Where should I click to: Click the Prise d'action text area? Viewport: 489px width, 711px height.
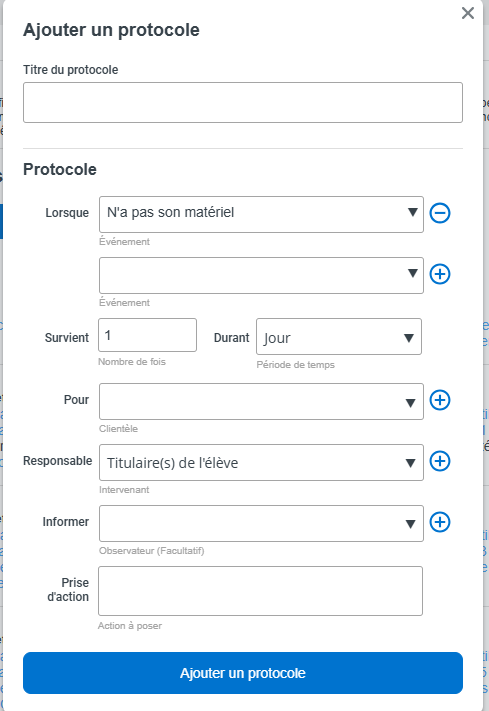point(260,591)
